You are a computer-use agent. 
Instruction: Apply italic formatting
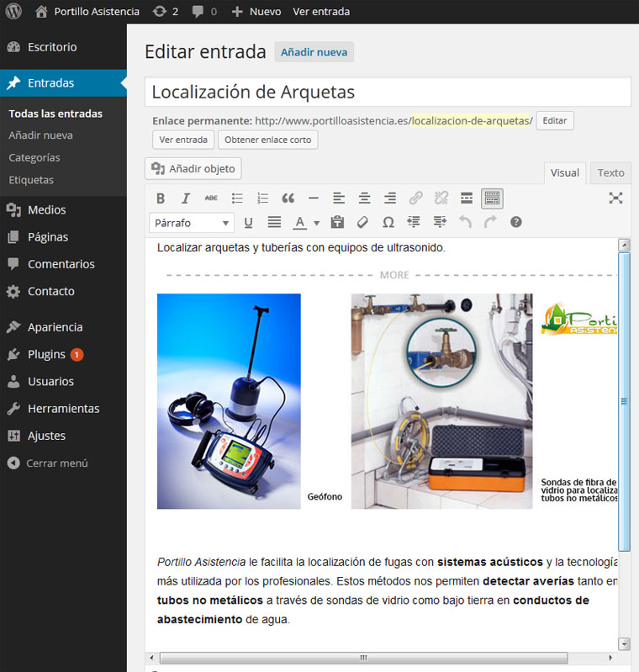click(186, 198)
